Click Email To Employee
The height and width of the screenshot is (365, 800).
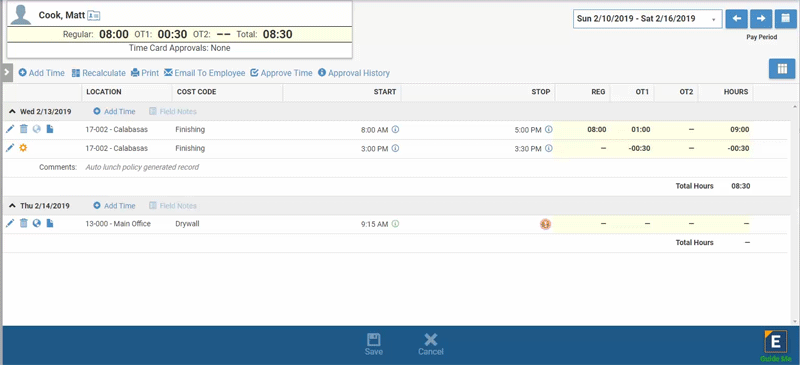point(205,73)
